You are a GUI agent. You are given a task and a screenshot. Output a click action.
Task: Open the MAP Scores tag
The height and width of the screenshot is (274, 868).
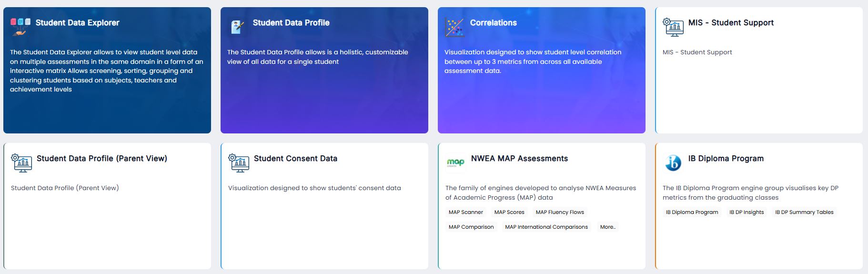click(509, 212)
